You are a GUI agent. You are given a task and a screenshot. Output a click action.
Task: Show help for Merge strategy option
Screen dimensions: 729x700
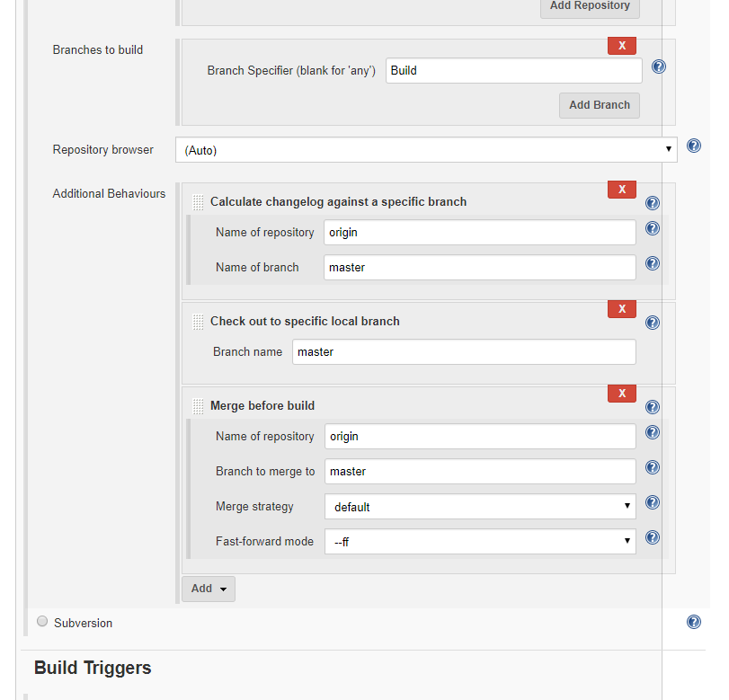coord(653,502)
